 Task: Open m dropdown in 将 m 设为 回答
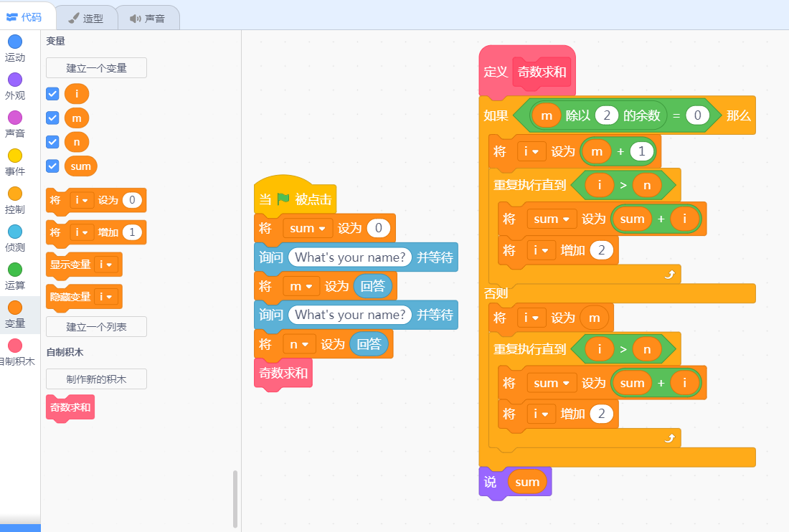(x=301, y=286)
